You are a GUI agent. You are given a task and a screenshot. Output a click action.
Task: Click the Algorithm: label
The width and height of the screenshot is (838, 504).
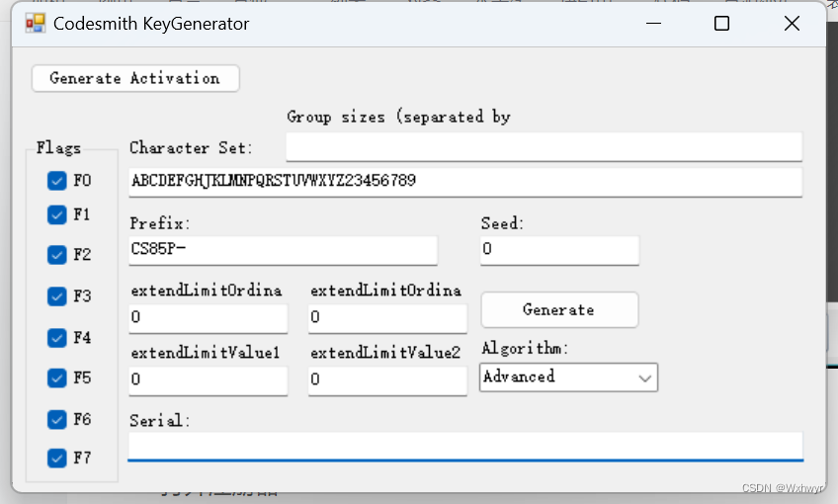pos(525,349)
